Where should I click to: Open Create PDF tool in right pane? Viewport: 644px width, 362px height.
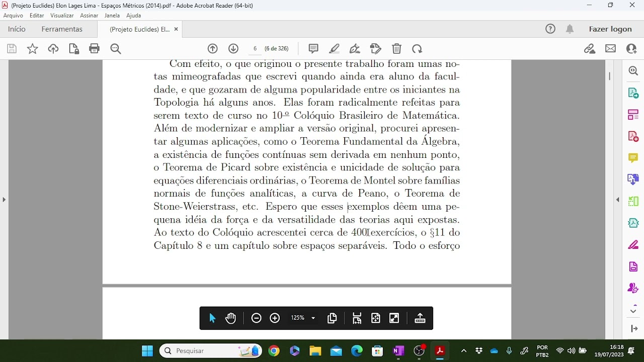[633, 136]
